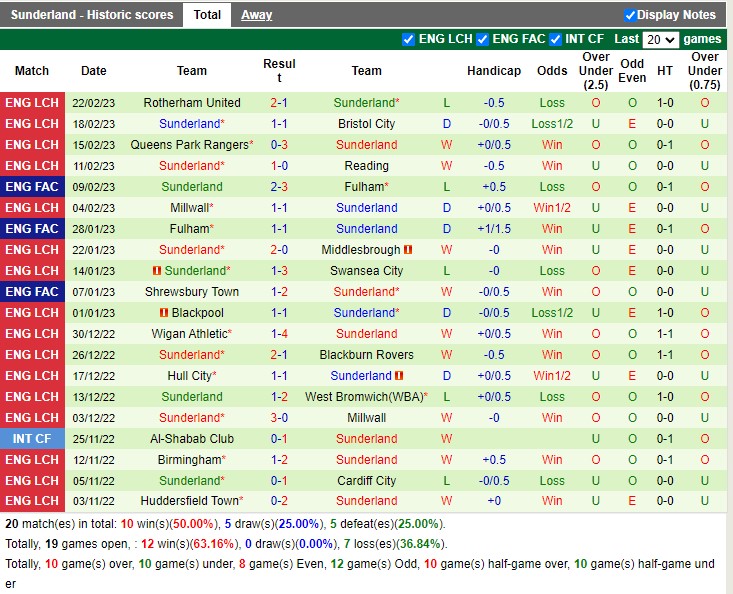
Task: Open Birmingham team link
Action: 189,460
